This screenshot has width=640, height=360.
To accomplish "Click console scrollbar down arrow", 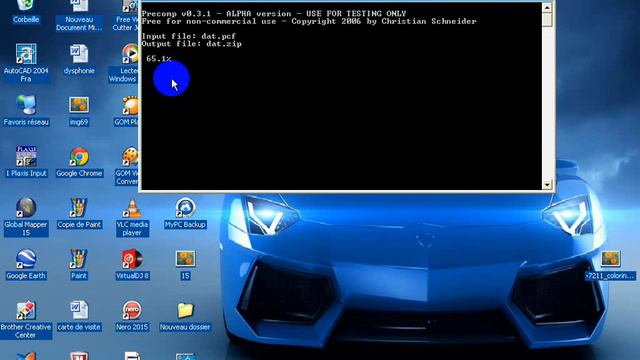I will [547, 184].
